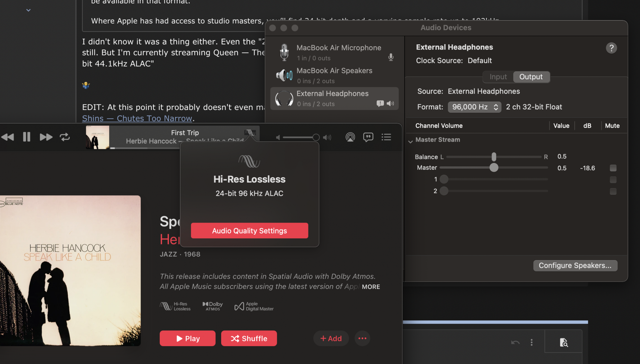Skip to next track

pyautogui.click(x=46, y=137)
